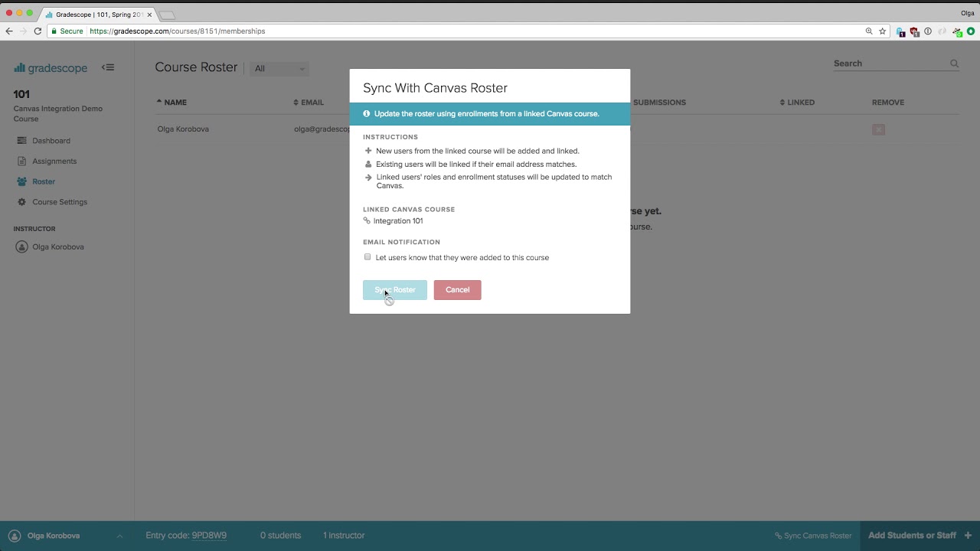Click the browser Forward arrow
Viewport: 980px width, 551px height.
tap(23, 31)
